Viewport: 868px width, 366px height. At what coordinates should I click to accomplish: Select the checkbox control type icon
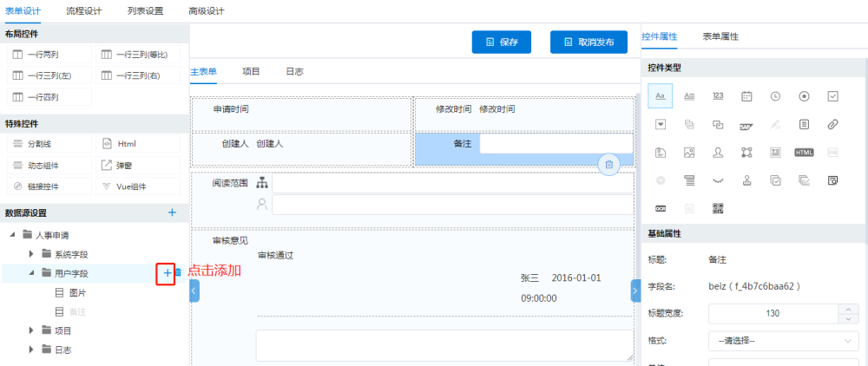(x=832, y=95)
